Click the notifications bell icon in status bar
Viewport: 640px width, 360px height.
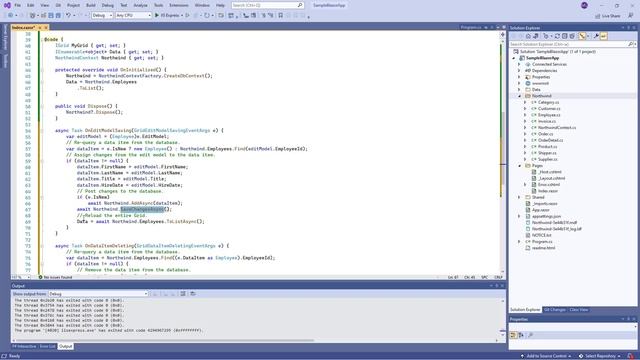pos(631,356)
